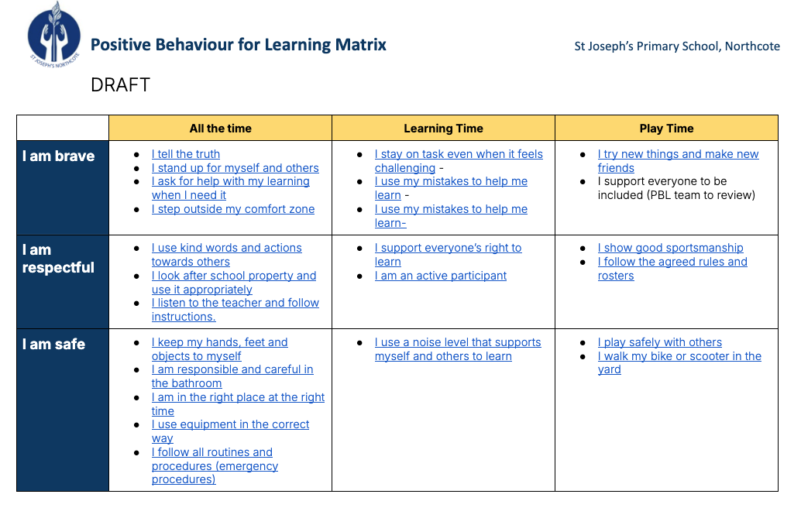Click the St Joseph's Northcote school logo

[x=53, y=35]
